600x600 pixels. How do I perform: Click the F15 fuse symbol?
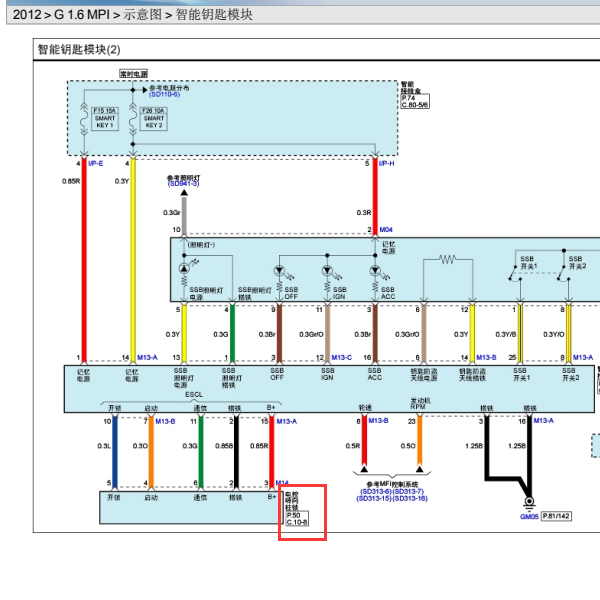pyautogui.click(x=84, y=119)
